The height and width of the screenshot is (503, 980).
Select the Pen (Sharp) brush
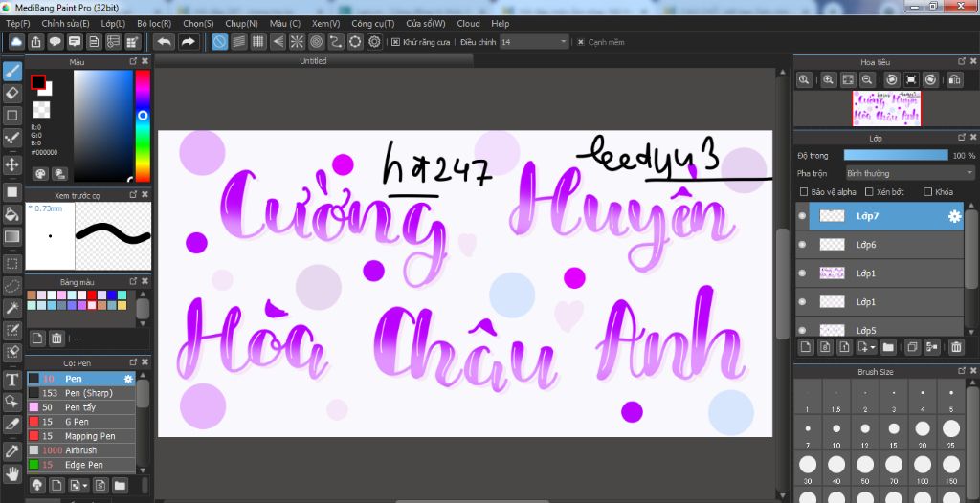tap(80, 393)
